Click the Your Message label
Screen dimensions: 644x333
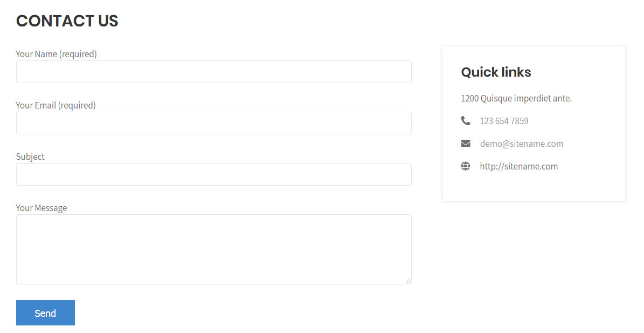coord(41,208)
